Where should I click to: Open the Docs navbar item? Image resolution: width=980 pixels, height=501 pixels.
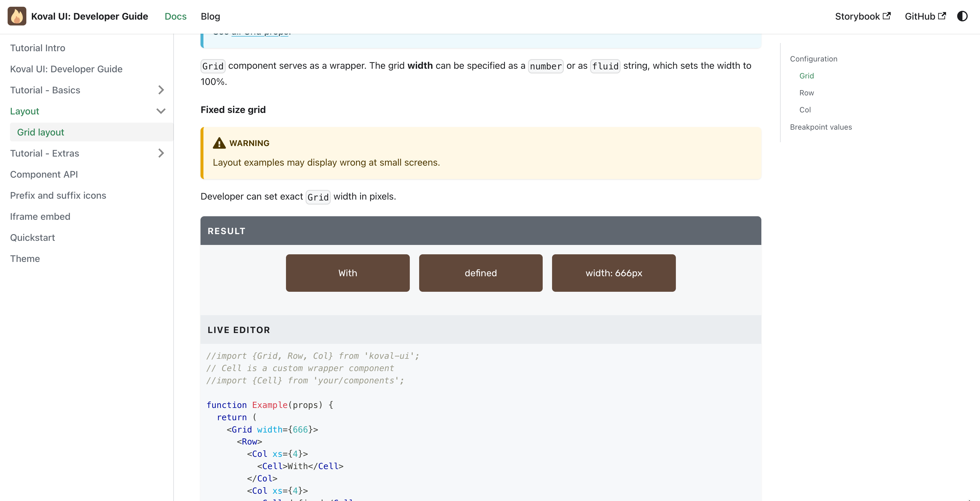[x=175, y=16]
